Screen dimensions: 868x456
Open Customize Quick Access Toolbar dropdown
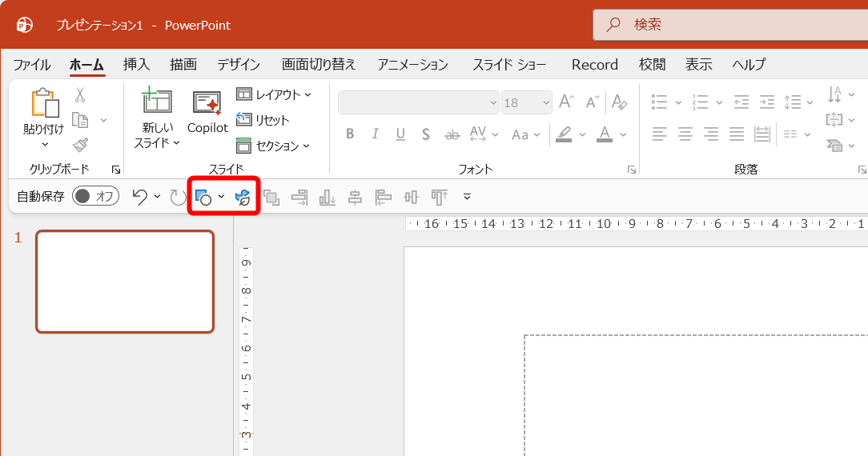tap(467, 197)
